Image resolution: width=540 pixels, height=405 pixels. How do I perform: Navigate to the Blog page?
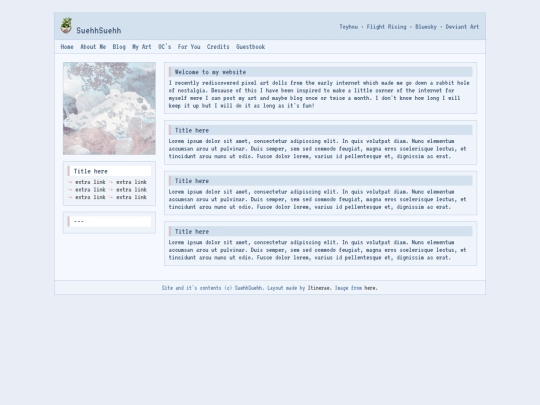[x=119, y=47]
